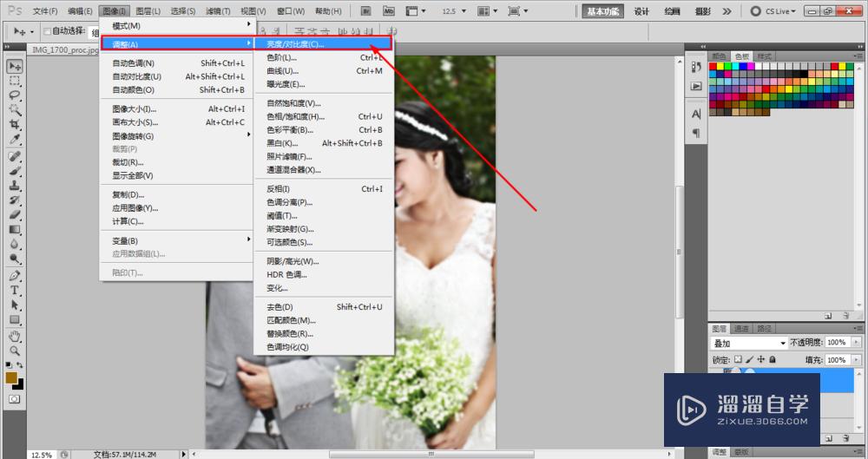
Task: Choose Hue/Saturation (色相/饱和度) menu item
Action: [323, 116]
